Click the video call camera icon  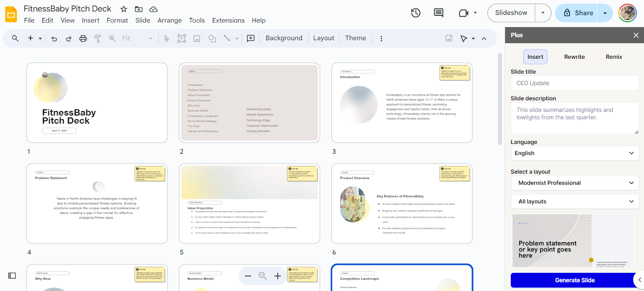(x=464, y=13)
